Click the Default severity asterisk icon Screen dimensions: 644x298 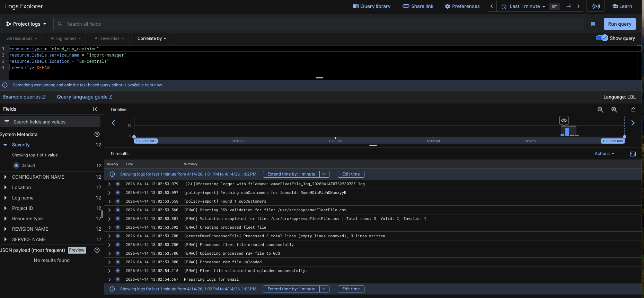point(16,165)
